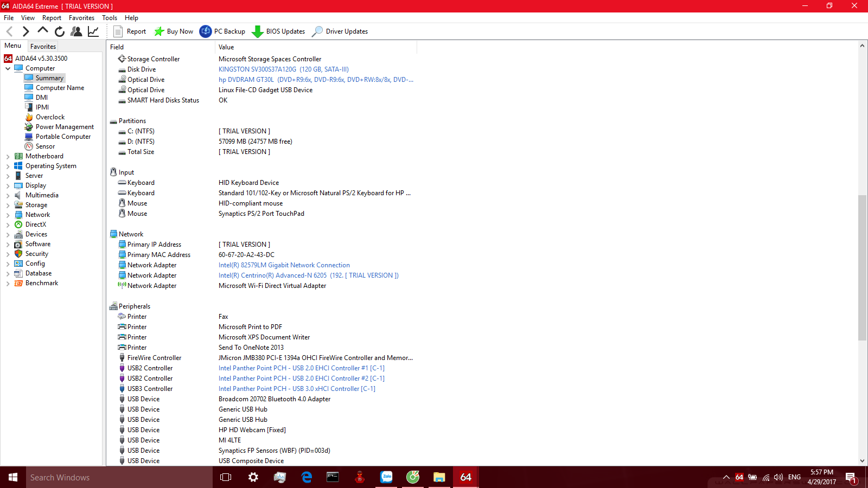Open USB 2.0 EHCI Controller #2 link
The height and width of the screenshot is (488, 868).
[302, 378]
